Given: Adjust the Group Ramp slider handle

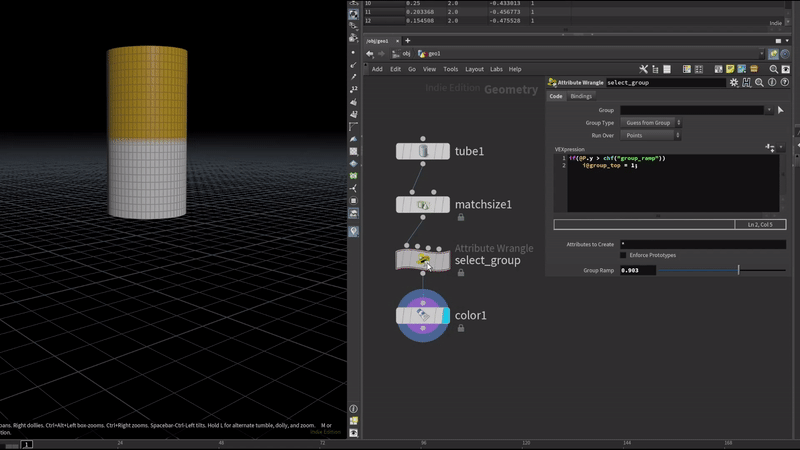Looking at the screenshot, I should [738, 270].
